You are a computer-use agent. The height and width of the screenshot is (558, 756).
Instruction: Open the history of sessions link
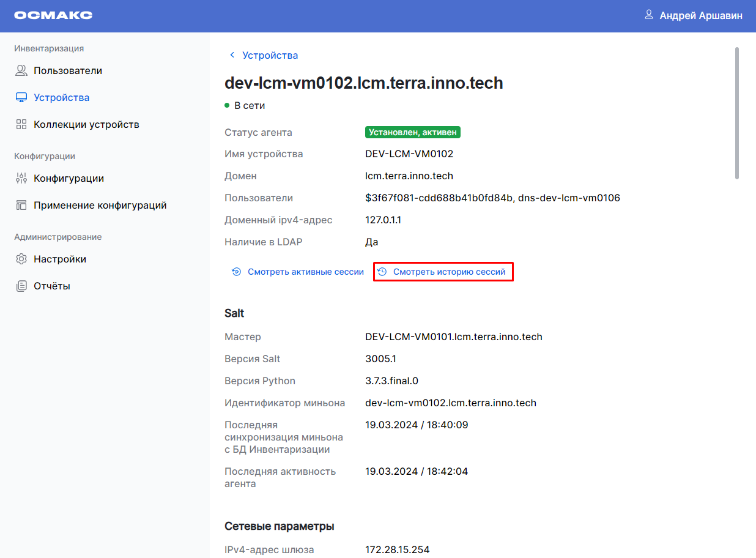tap(450, 272)
